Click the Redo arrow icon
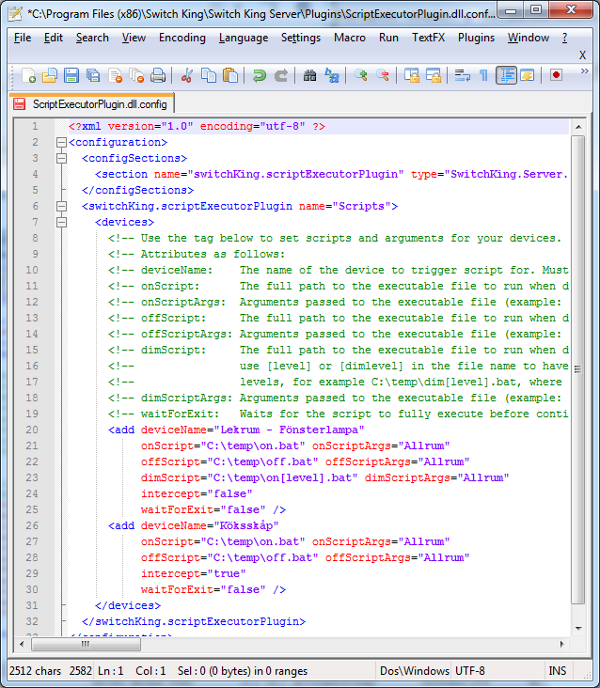Screen dimensions: 600x688 [281, 76]
